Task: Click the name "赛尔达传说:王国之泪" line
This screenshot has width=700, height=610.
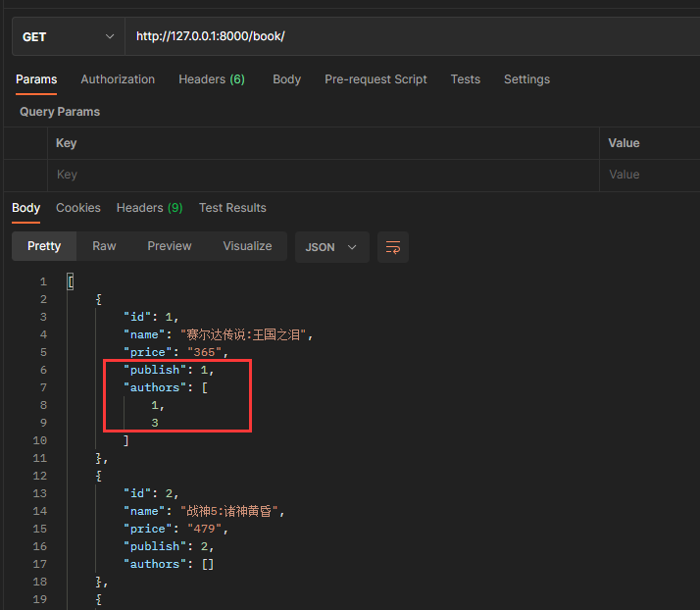Action: click(219, 335)
